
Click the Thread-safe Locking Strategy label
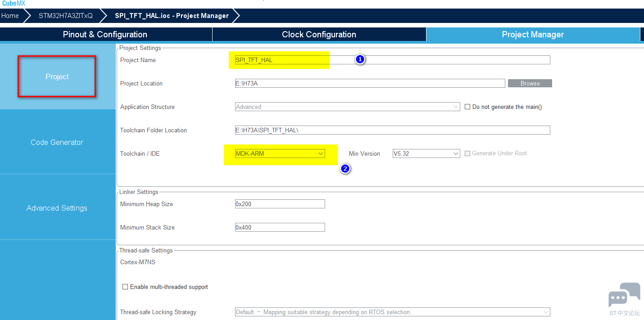pos(158,312)
